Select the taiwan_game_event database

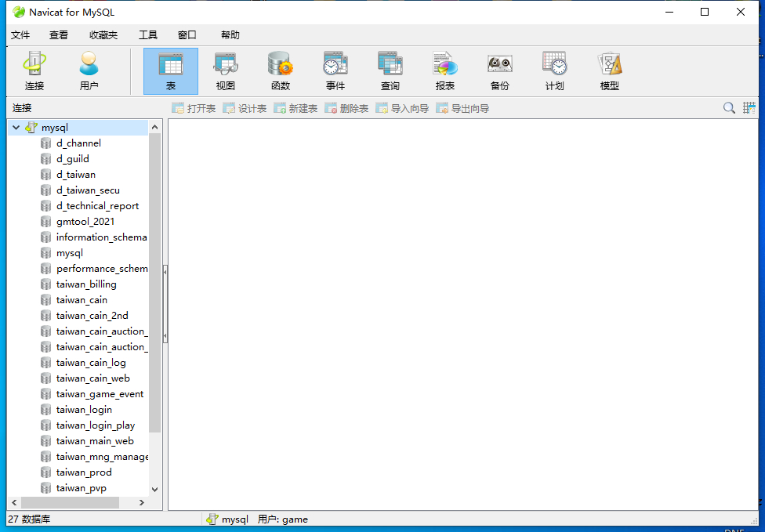(100, 394)
